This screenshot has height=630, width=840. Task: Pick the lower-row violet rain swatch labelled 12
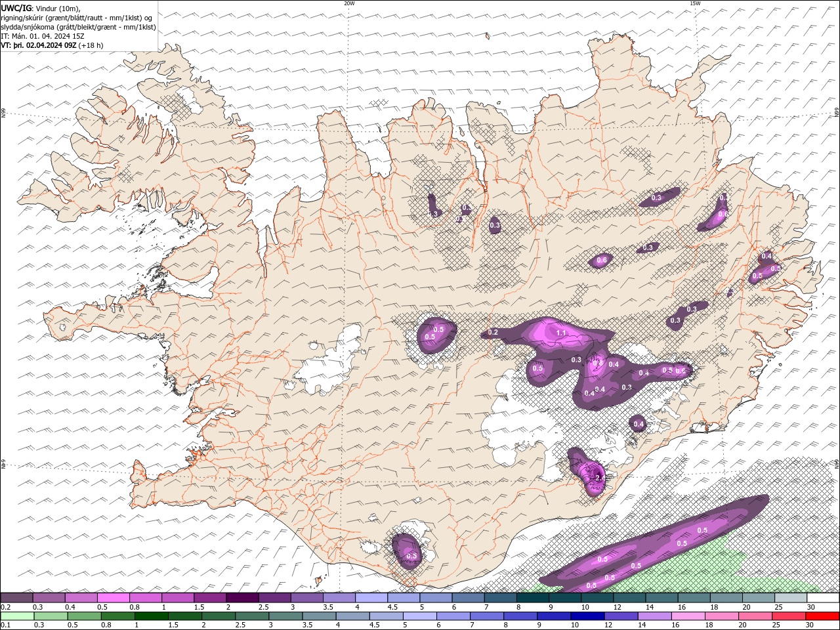[x=621, y=616]
